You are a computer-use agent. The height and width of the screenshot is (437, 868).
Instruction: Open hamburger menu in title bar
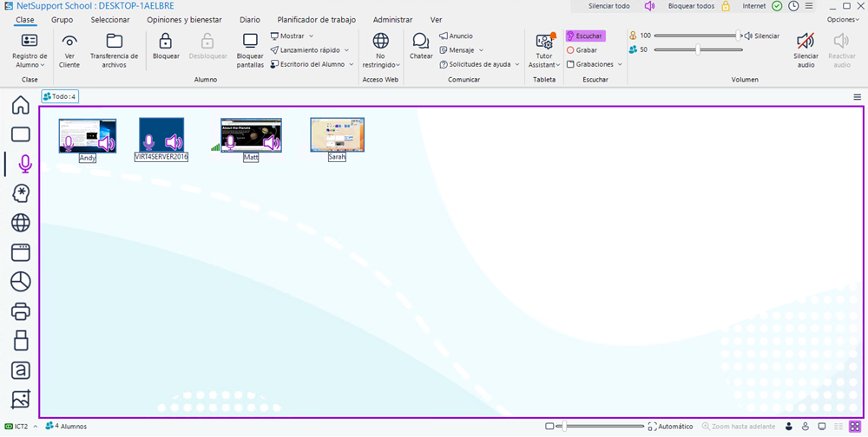(809, 6)
